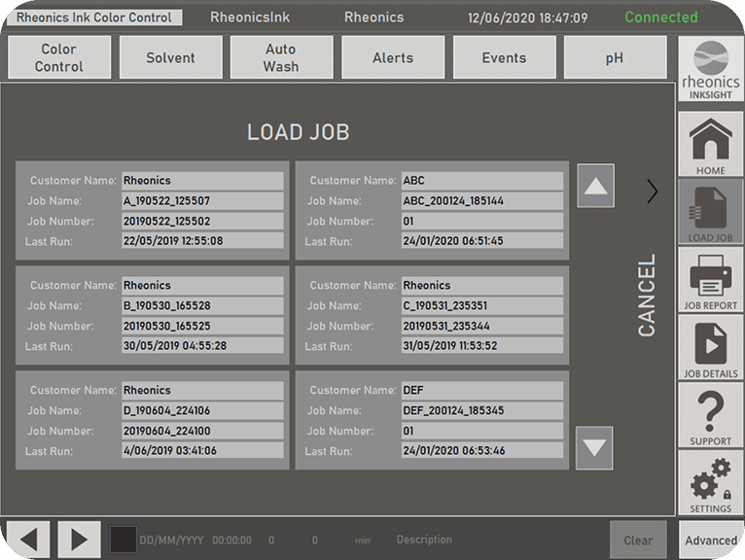Screen dimensions: 745x560
Task: Switch to the Color Control tab
Action: click(x=59, y=57)
